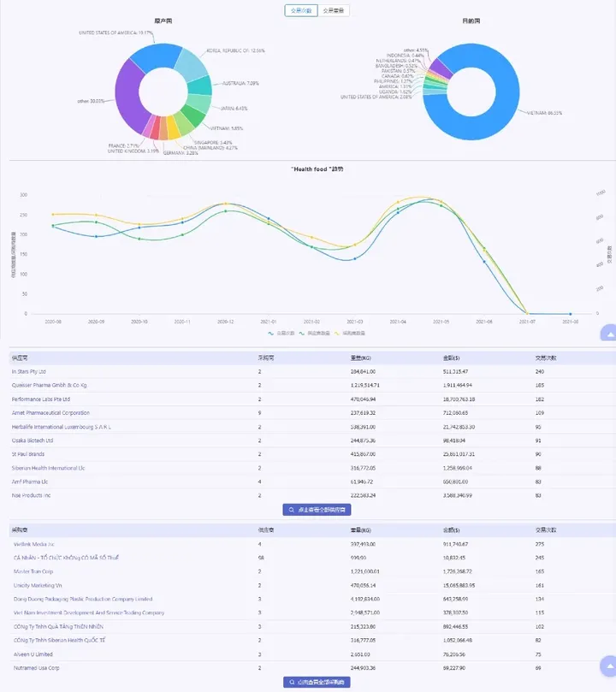The width and height of the screenshot is (616, 692).
Task: Open the Vietlink Media Jsc buyer link
Action: (x=33, y=544)
